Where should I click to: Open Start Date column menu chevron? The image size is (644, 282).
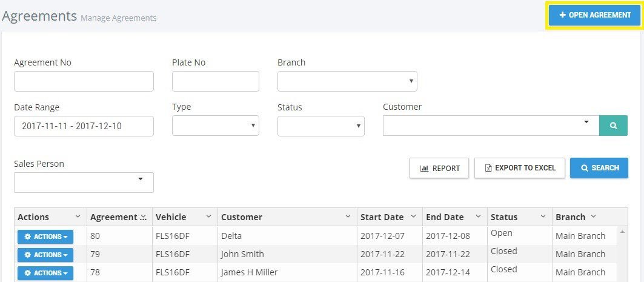413,217
